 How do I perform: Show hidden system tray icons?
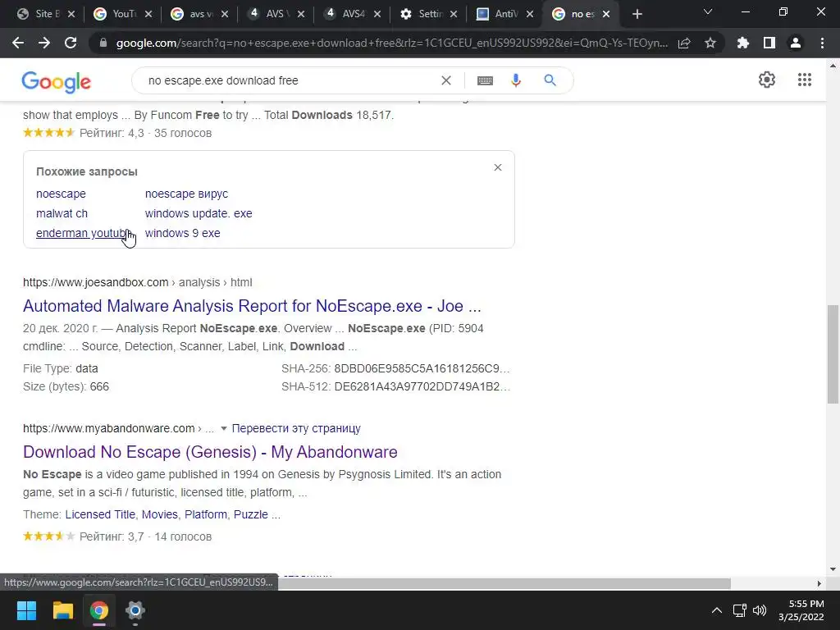pos(716,610)
